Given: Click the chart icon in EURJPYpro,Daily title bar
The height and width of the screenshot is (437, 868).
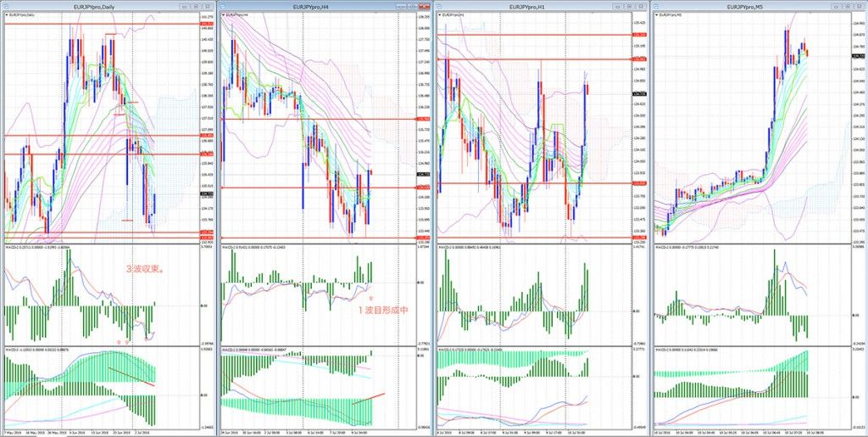Looking at the screenshot, I should tap(6, 6).
